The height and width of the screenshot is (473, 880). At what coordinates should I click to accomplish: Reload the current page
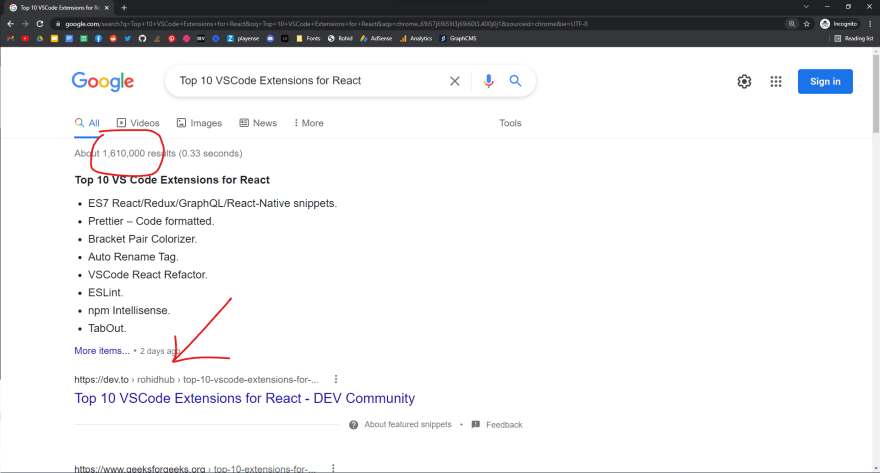coord(40,24)
